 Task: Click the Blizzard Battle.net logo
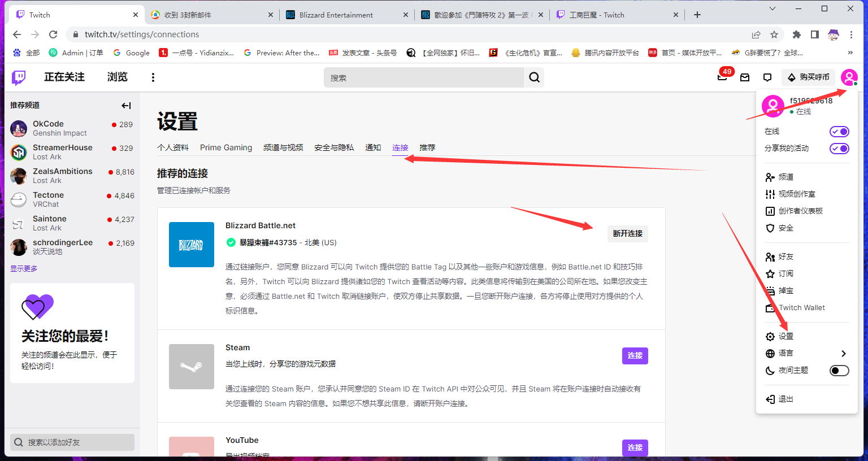(x=191, y=245)
